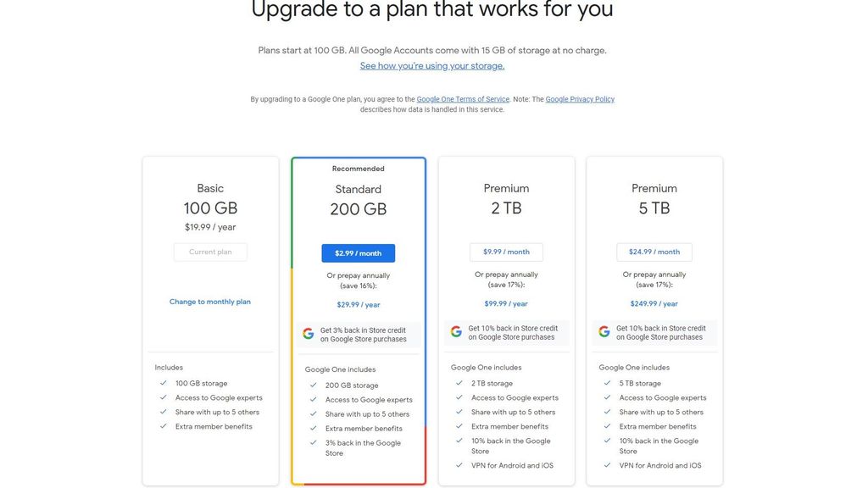Image resolution: width=868 pixels, height=488 pixels.
Task: Click Google logo in 2 TB plan banner
Action: pos(456,332)
